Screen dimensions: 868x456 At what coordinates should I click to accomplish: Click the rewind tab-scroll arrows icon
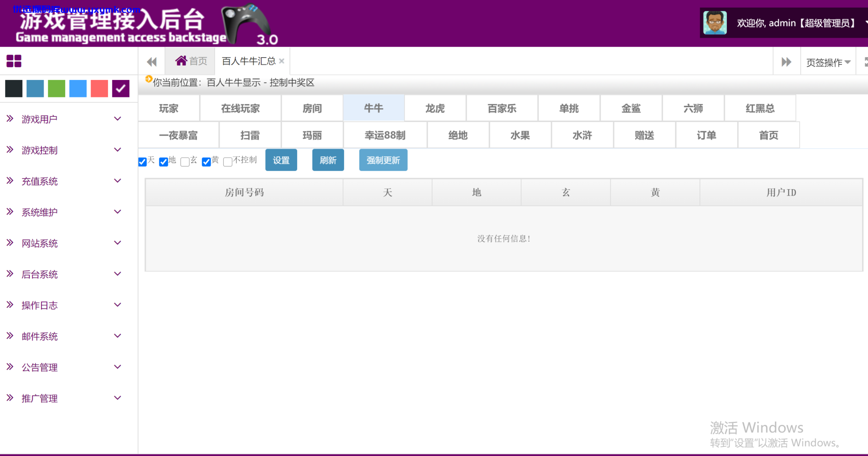tap(152, 62)
